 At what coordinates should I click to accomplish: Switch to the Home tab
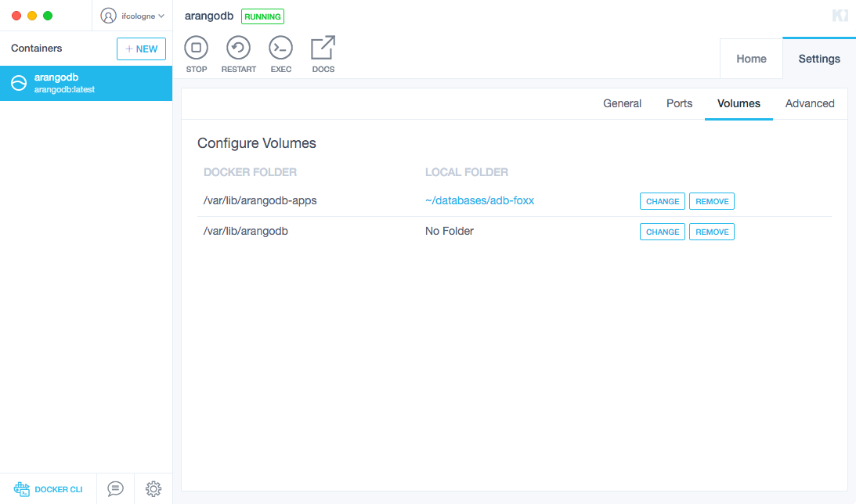(x=751, y=59)
